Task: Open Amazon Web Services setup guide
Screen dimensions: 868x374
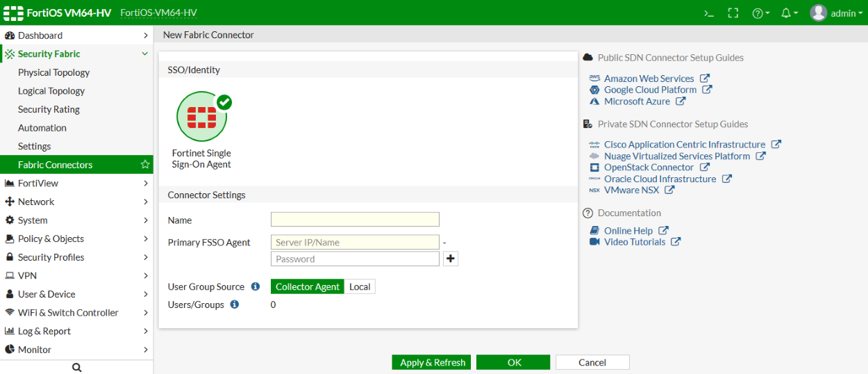Action: (x=649, y=79)
